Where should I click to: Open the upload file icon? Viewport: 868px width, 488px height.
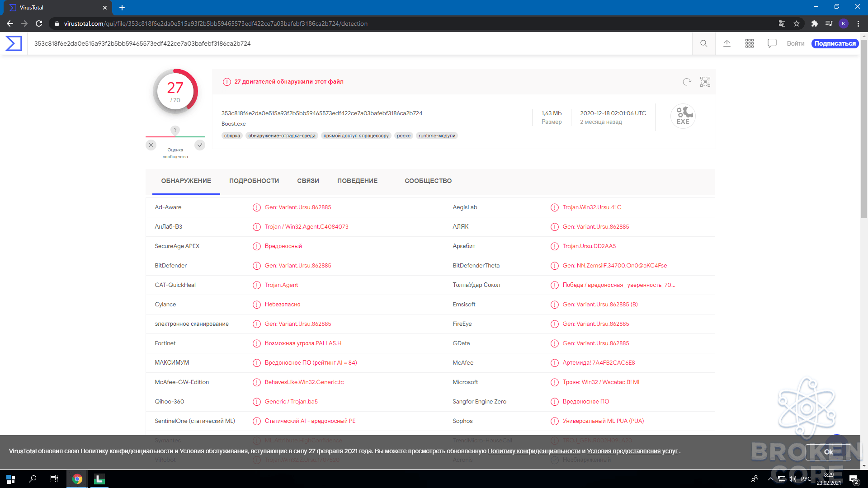[x=727, y=43]
